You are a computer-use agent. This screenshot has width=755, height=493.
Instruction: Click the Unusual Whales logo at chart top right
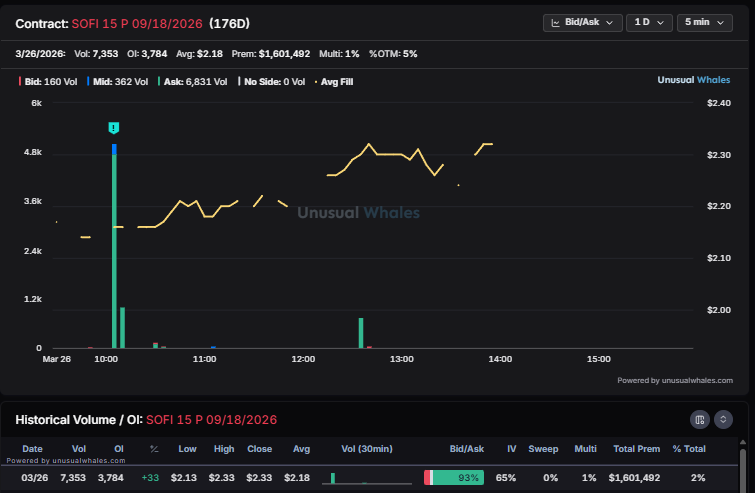tap(695, 80)
